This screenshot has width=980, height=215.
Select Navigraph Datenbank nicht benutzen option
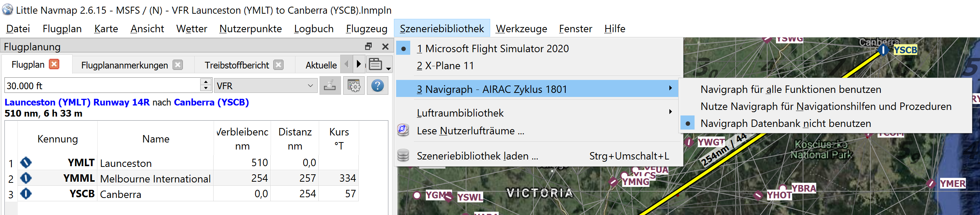click(826, 124)
